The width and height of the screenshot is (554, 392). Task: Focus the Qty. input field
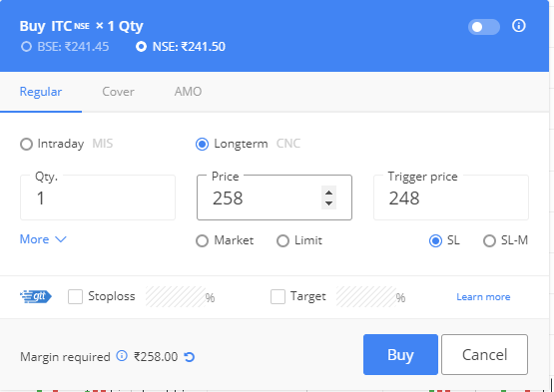coord(98,197)
